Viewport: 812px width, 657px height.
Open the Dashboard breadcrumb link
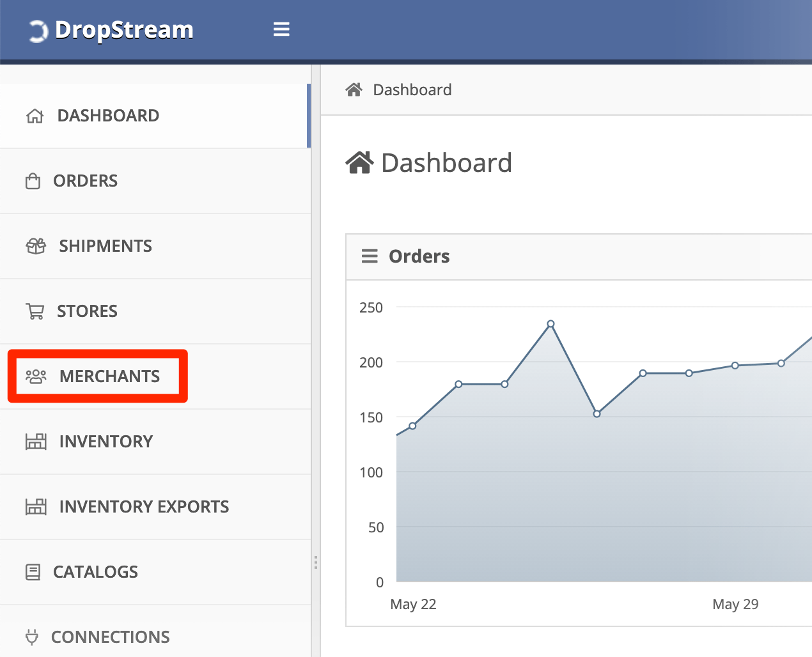412,89
